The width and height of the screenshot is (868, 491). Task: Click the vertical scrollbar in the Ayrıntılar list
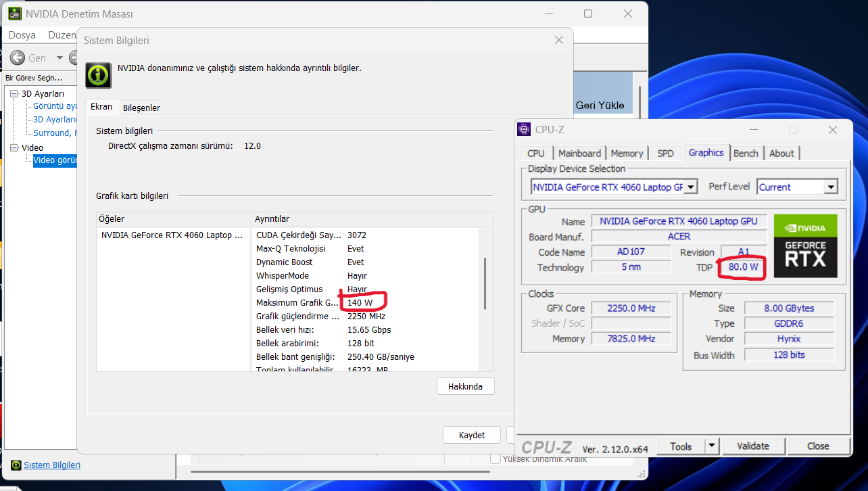pos(485,283)
